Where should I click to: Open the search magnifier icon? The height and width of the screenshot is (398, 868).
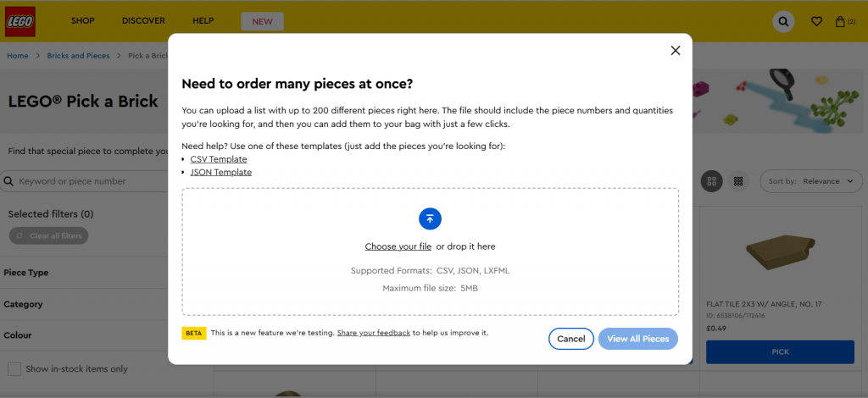pyautogui.click(x=783, y=21)
